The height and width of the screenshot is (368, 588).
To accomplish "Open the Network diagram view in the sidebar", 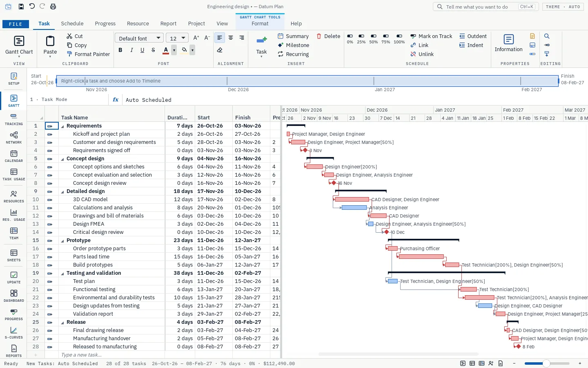I will [x=14, y=138].
